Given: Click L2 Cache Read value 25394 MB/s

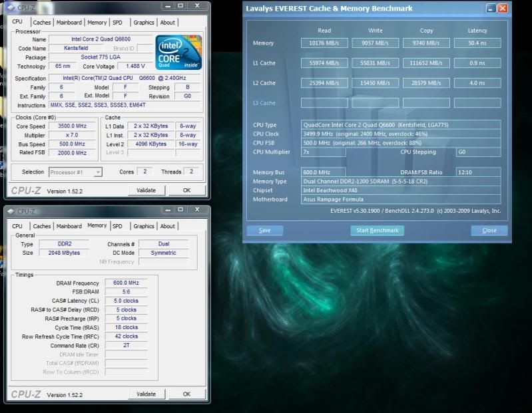Looking at the screenshot, I should coord(324,83).
